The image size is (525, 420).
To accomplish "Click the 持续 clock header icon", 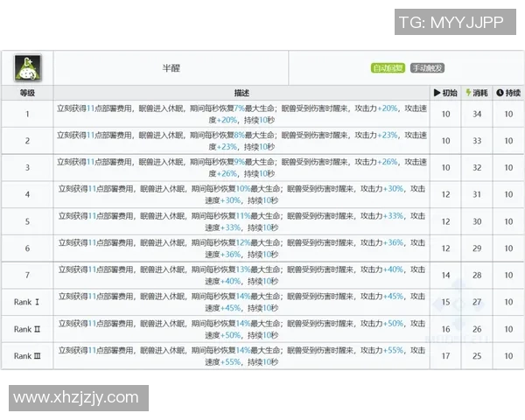I will click(x=500, y=93).
